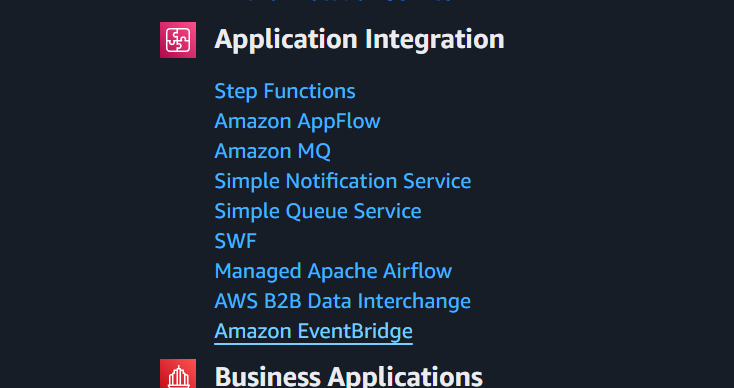The width and height of the screenshot is (734, 388).
Task: Select the Business Applications heading
Action: [348, 376]
